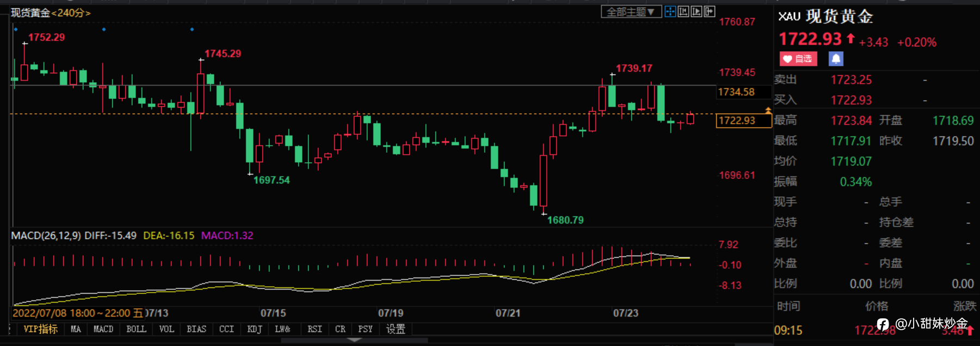Click the play-forward chart replay icon
This screenshot has width=980, height=346.
pyautogui.click(x=697, y=11)
